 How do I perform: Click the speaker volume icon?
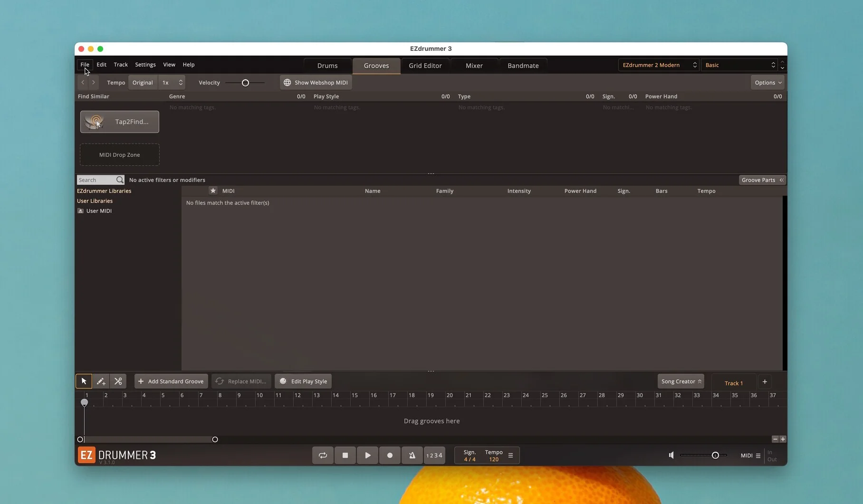671,455
